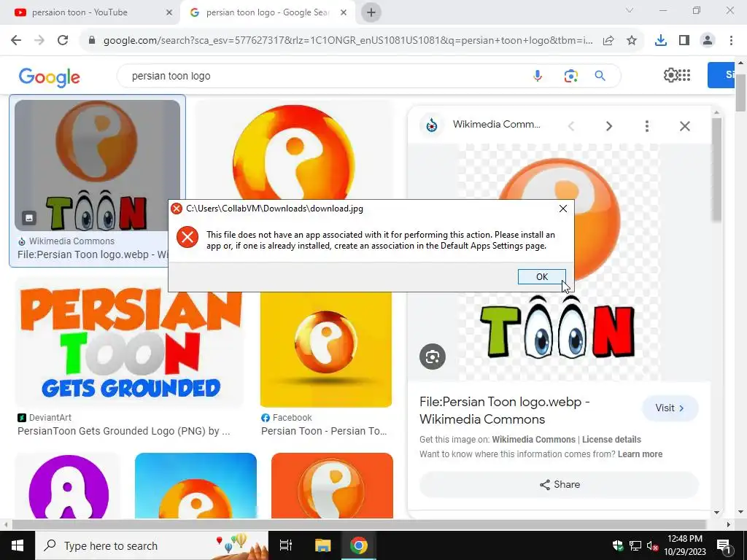The image size is (747, 560).
Task: Click the Learn more link
Action: coord(640,454)
